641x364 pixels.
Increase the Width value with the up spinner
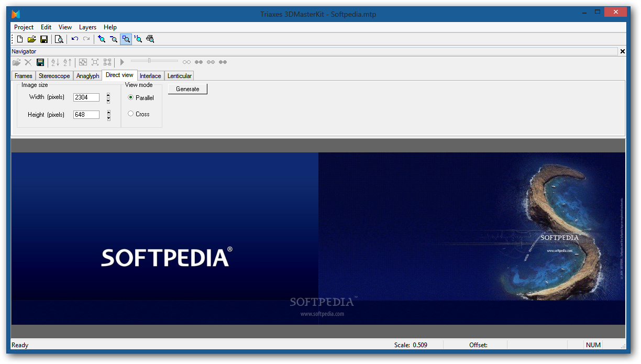click(108, 95)
